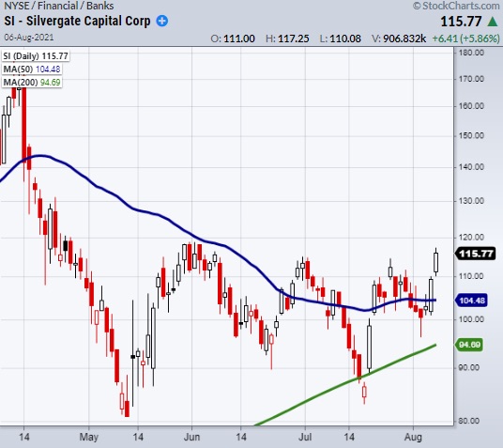
Task: Click the 'Aug' date axis label
Action: click(413, 438)
